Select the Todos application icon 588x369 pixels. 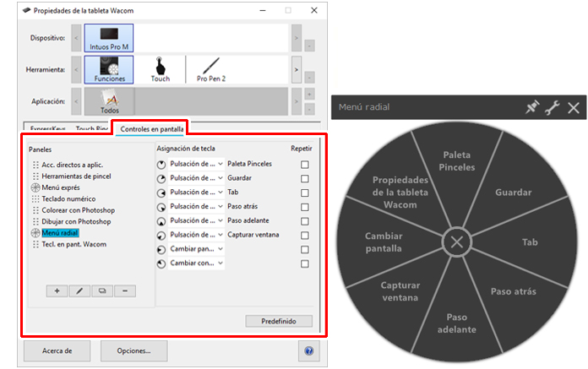tap(110, 102)
